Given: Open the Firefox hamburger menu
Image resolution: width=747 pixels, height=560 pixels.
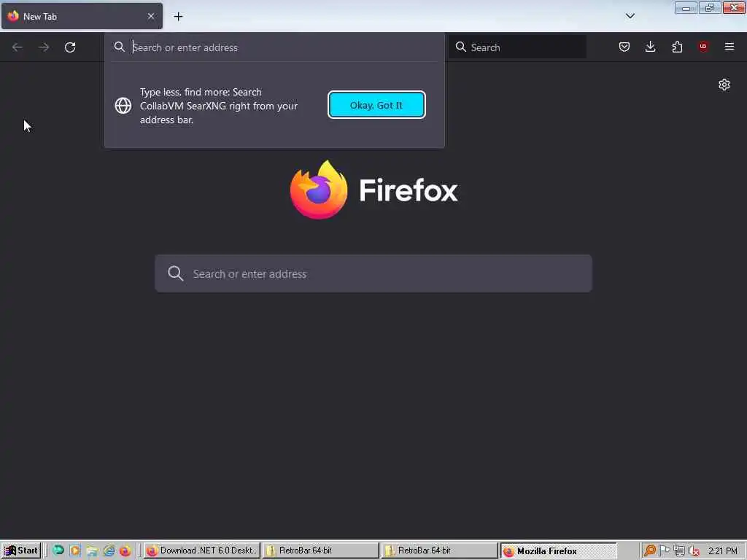Looking at the screenshot, I should (729, 47).
